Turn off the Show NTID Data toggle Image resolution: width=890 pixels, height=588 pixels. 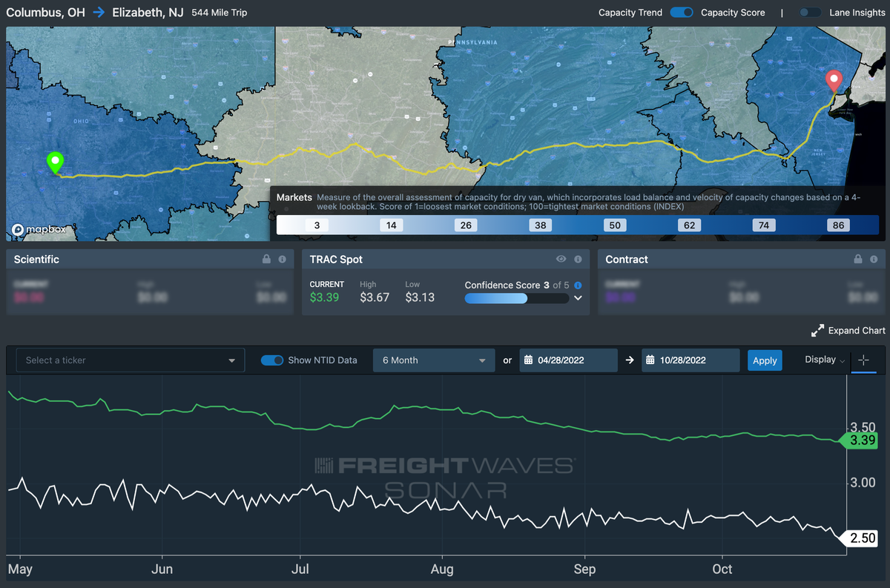pos(272,360)
